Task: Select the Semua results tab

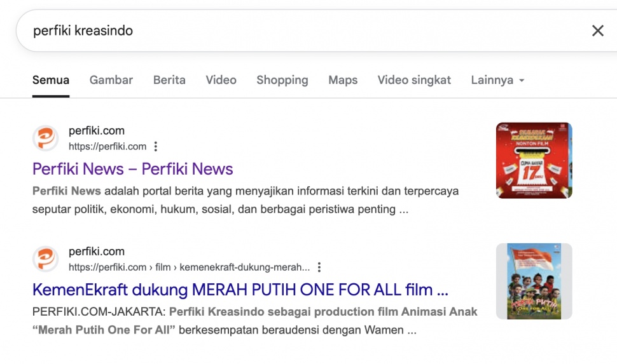Action: pos(51,80)
